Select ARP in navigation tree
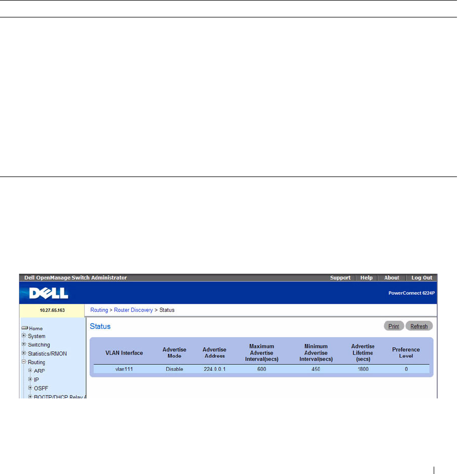The height and width of the screenshot is (474, 476). pos(40,371)
